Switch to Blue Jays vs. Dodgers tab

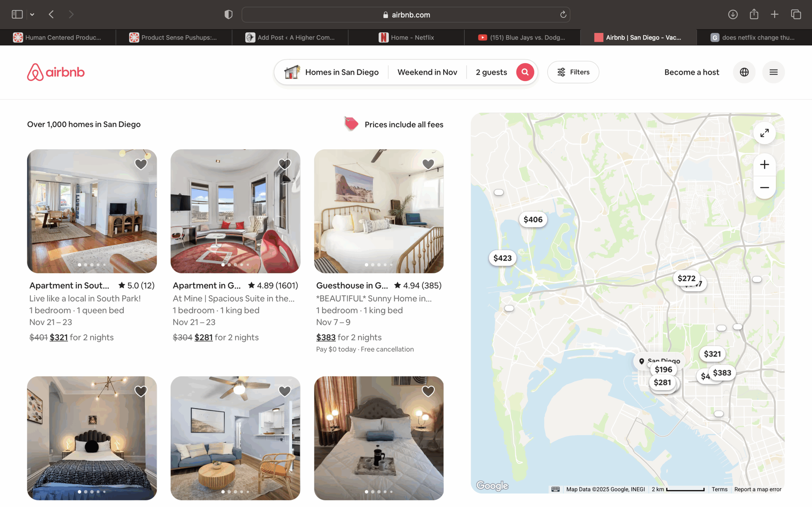click(522, 38)
